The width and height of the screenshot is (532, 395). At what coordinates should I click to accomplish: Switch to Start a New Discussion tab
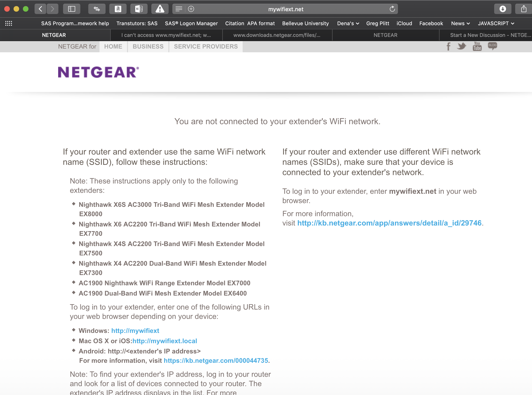coord(486,35)
